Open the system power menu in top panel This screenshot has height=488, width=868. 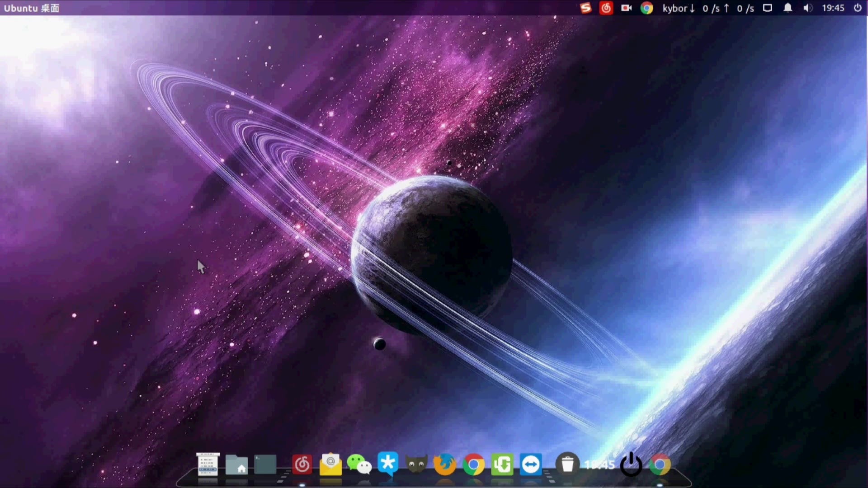858,8
